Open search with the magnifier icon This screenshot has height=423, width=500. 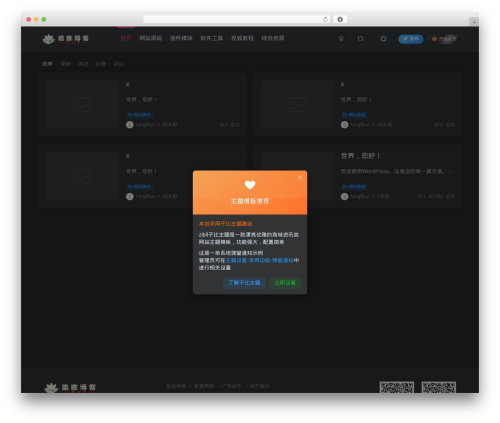tap(360, 39)
